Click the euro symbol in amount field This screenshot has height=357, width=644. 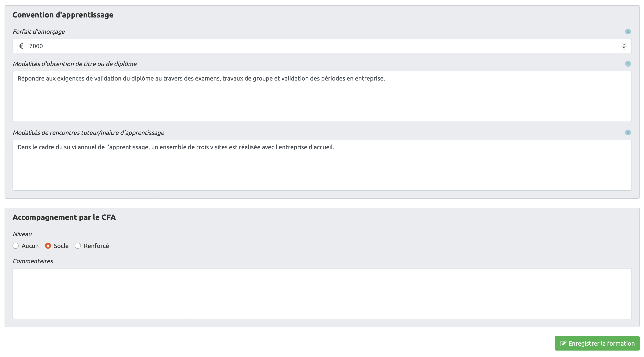click(21, 46)
